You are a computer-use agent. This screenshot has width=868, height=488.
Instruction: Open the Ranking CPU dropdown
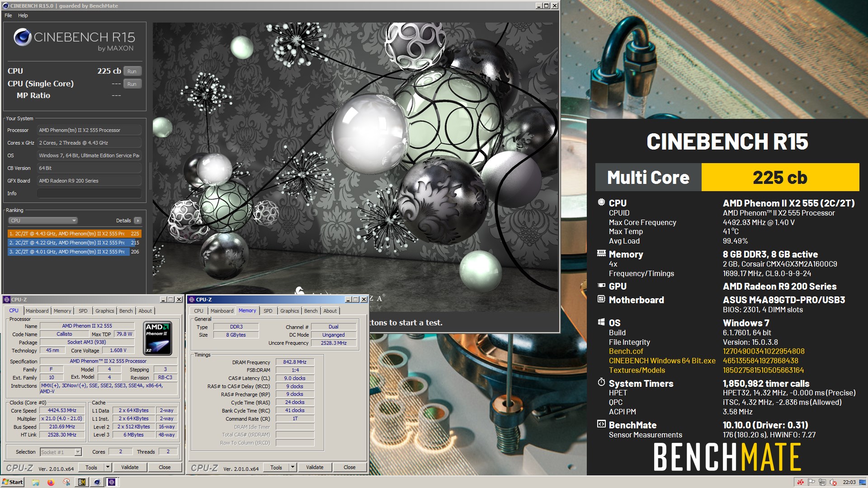tap(43, 221)
